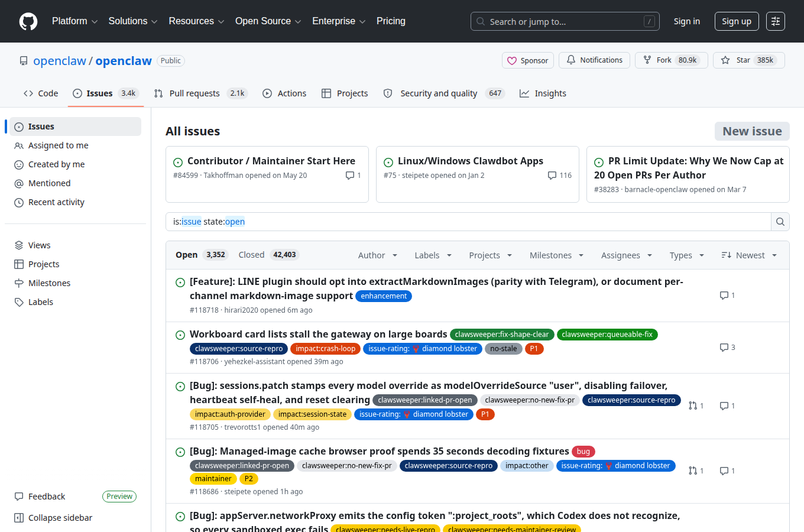Expand the Resources menu
804x532 pixels.
[x=196, y=21]
